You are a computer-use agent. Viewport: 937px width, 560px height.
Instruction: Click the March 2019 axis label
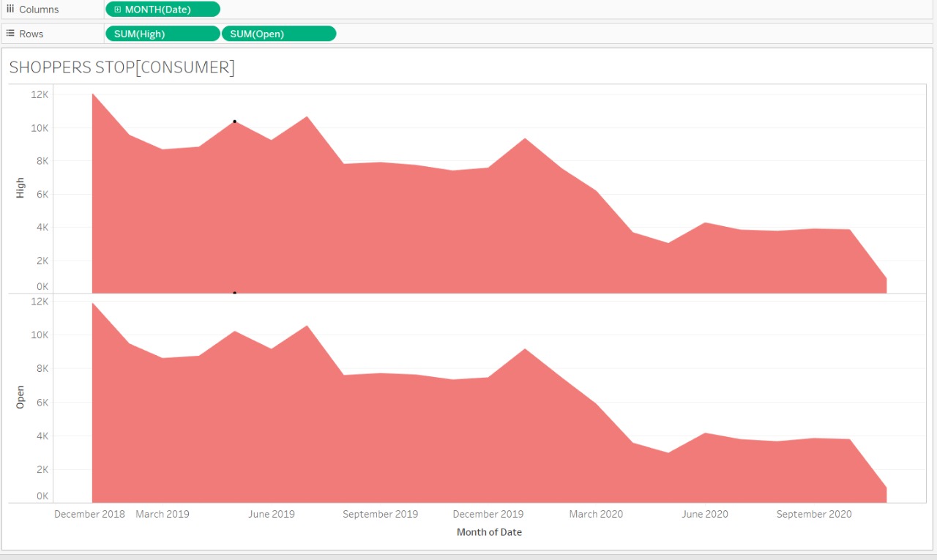coord(163,514)
